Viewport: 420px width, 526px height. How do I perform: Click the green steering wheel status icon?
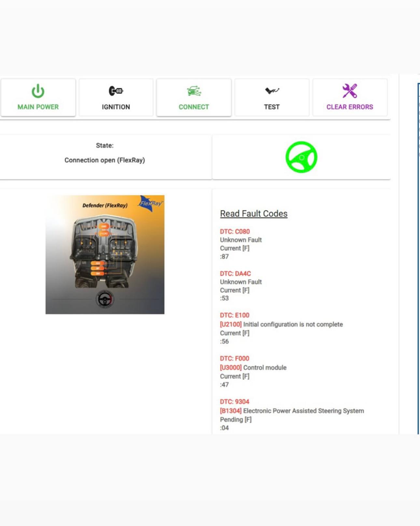point(301,157)
